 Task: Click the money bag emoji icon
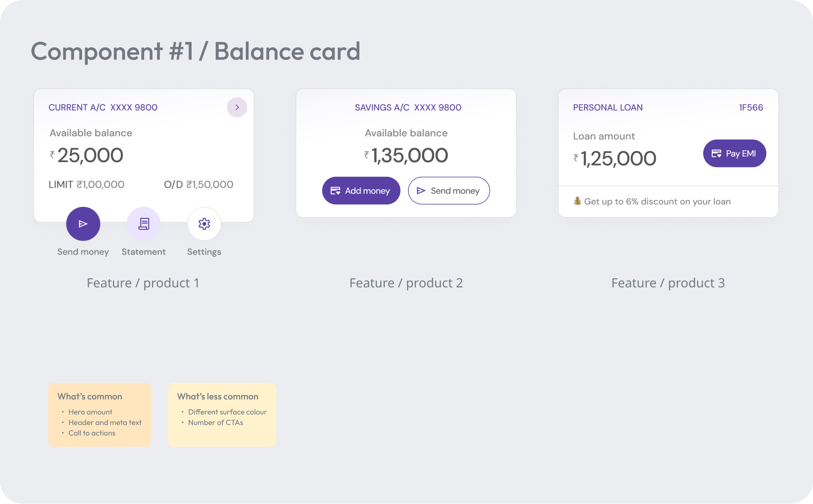coord(577,201)
